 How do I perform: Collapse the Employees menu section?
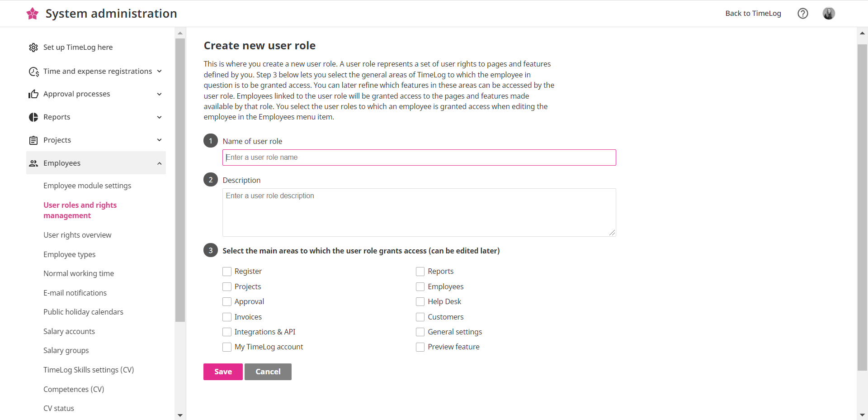tap(159, 163)
